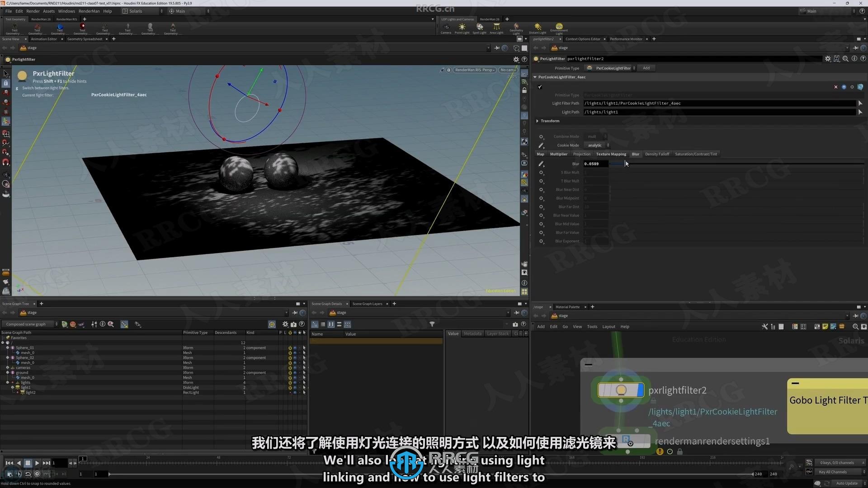Click the Distant Light shelf tool
This screenshot has width=868, height=488.
[537, 28]
